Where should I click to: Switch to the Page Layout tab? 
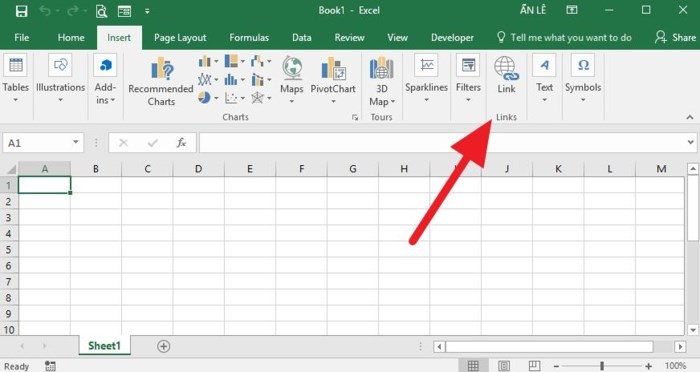coord(180,38)
